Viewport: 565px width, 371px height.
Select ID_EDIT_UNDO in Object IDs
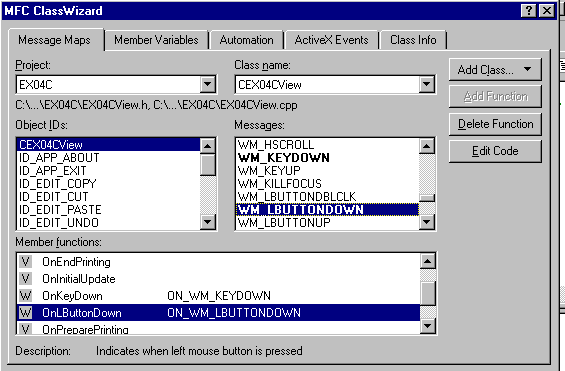point(108,223)
